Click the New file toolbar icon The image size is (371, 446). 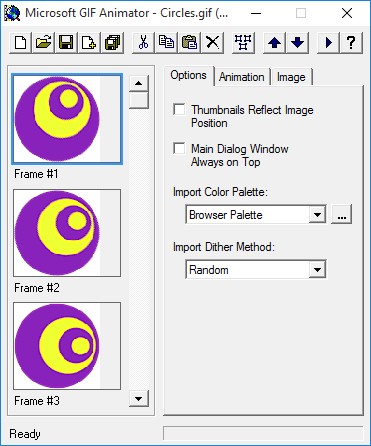(x=21, y=43)
